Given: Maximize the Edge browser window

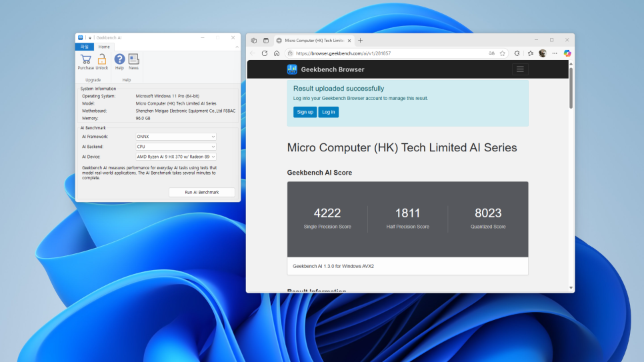Looking at the screenshot, I should click(x=551, y=40).
